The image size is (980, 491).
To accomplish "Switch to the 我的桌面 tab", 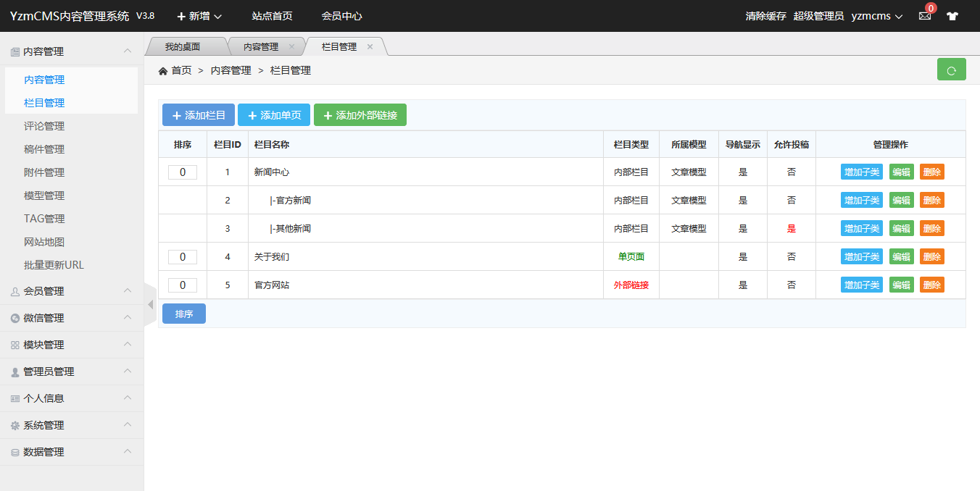I will 182,47.
